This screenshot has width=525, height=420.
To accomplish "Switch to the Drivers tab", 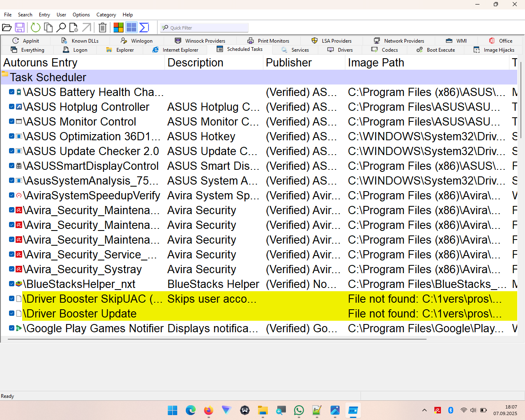I will 340,50.
